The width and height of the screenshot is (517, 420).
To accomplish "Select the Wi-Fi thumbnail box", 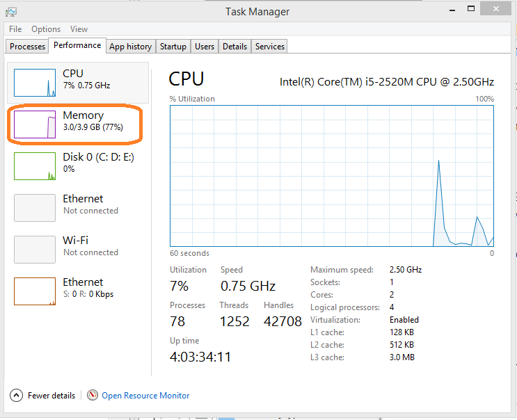I will (35, 250).
